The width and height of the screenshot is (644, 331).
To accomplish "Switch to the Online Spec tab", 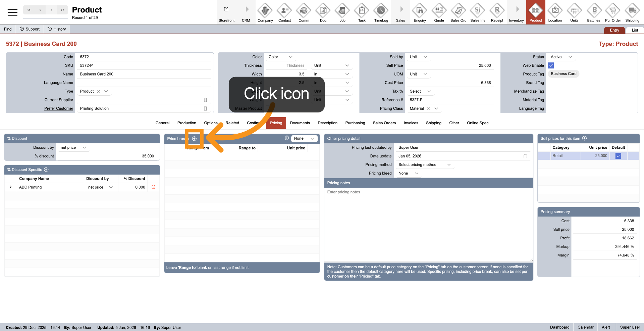I will tap(477, 123).
